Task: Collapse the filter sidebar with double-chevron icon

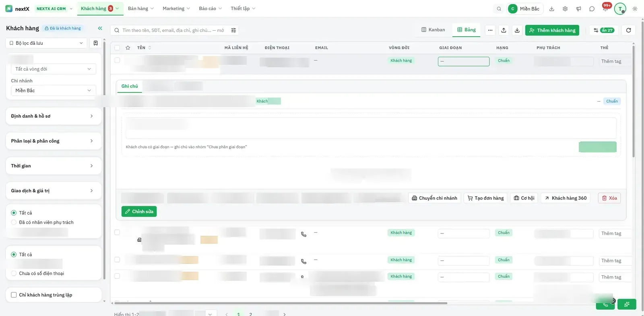Action: pyautogui.click(x=100, y=28)
